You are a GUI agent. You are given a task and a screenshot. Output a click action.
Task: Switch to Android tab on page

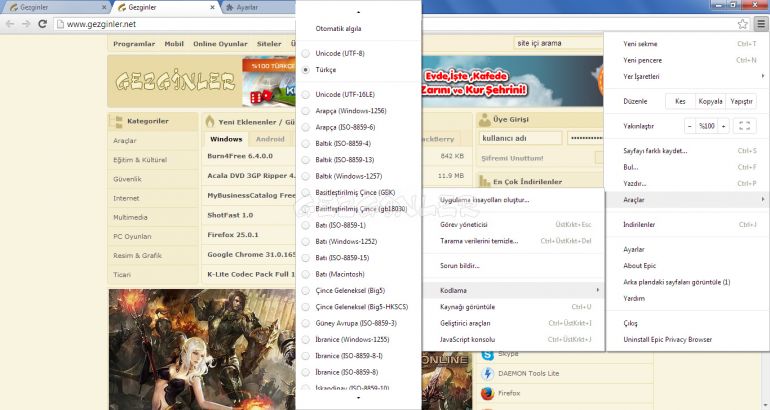270,139
